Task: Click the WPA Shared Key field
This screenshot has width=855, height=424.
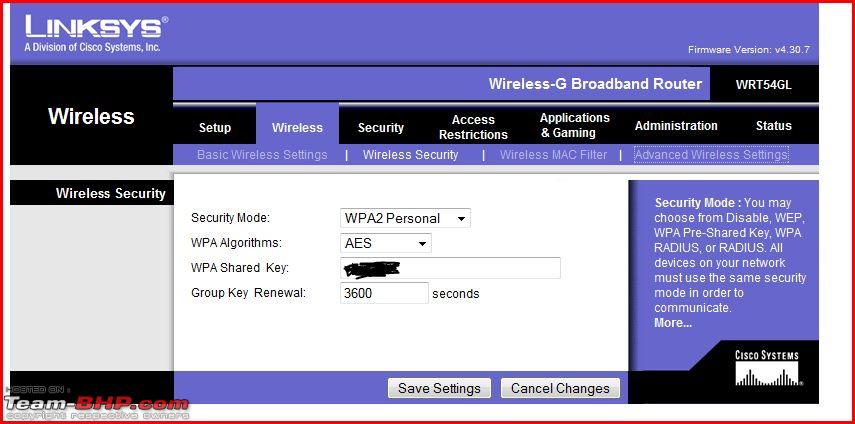Action: 450,268
